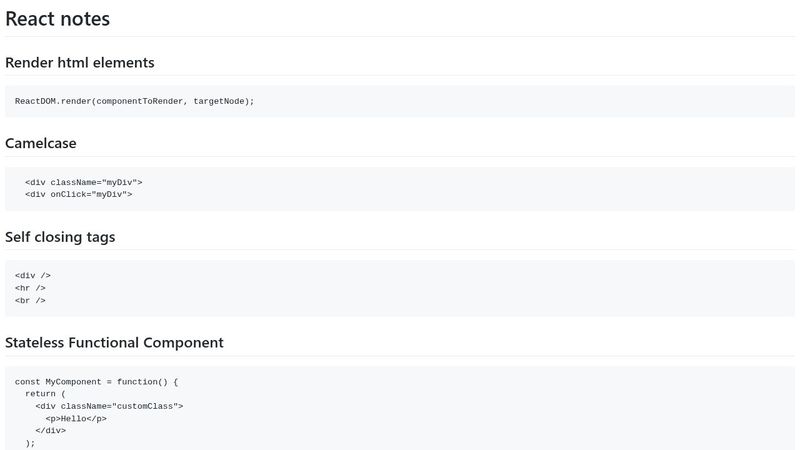The image size is (800, 450).
Task: Click the "<br />" code line
Action: [x=30, y=301]
